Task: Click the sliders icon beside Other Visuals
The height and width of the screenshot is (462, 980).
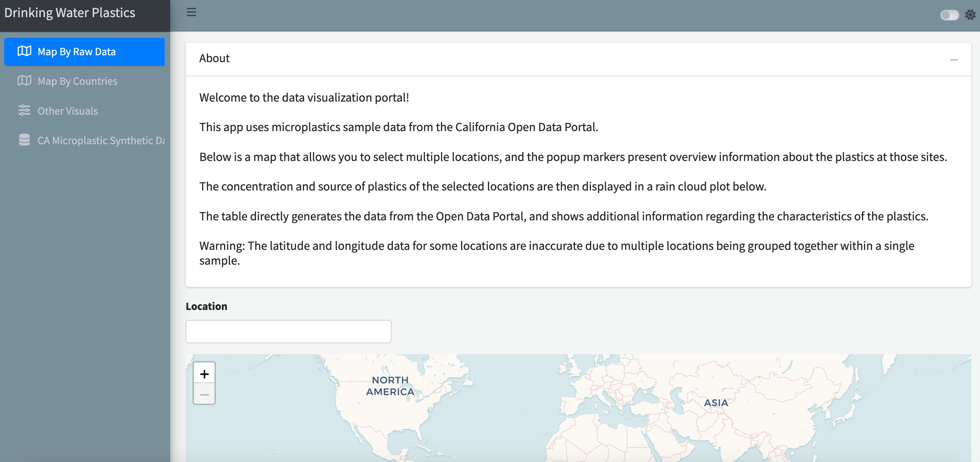Action: (x=24, y=111)
